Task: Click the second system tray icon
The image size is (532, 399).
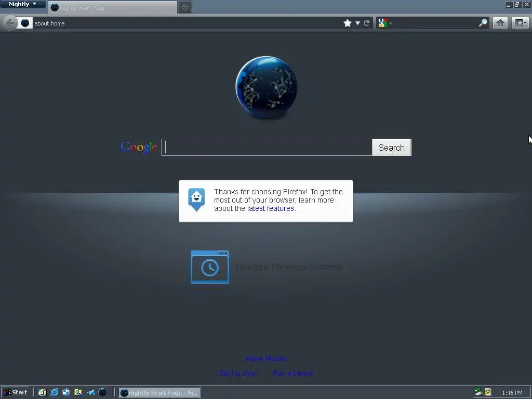Action: 488,392
